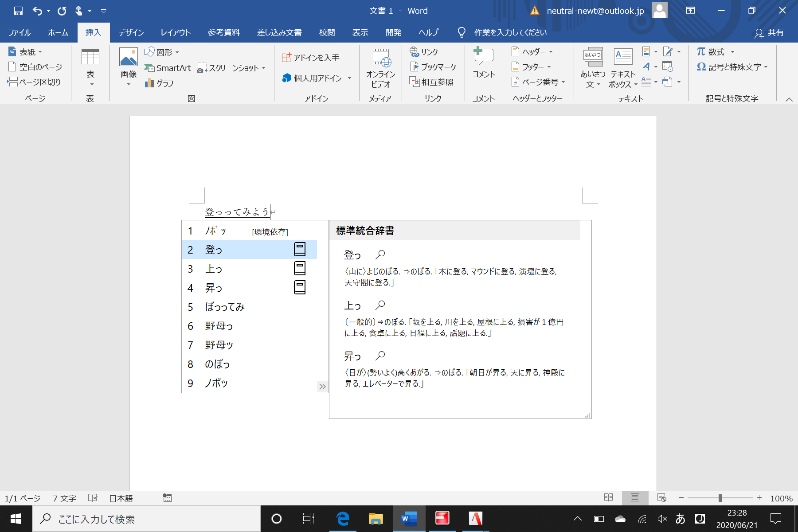Click zoom in plus button
798x532 pixels.
(759, 498)
